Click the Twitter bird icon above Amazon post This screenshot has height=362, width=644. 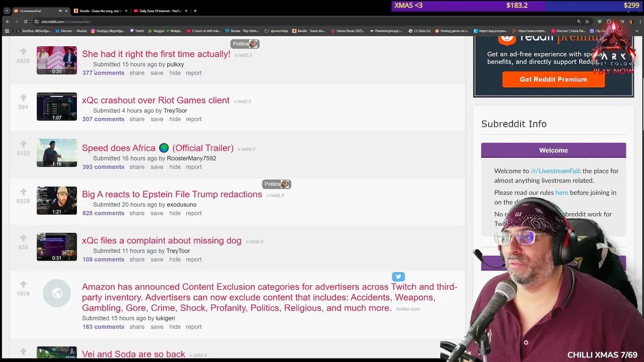tap(398, 277)
